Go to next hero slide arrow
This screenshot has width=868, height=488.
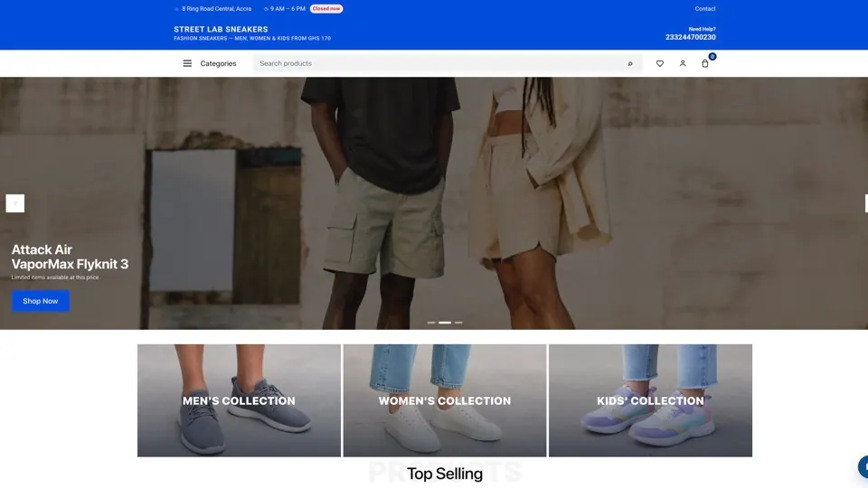[866, 203]
